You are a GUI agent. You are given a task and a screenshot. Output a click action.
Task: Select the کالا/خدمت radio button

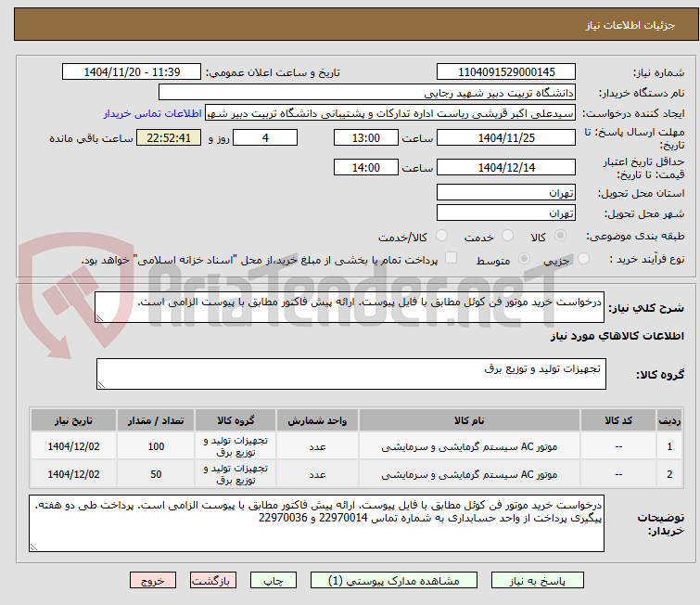click(x=441, y=236)
